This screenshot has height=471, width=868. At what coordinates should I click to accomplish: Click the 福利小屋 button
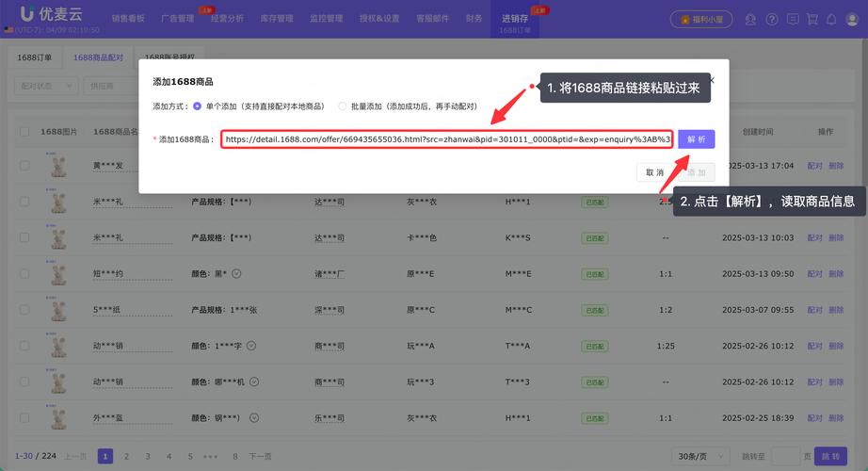click(x=701, y=20)
